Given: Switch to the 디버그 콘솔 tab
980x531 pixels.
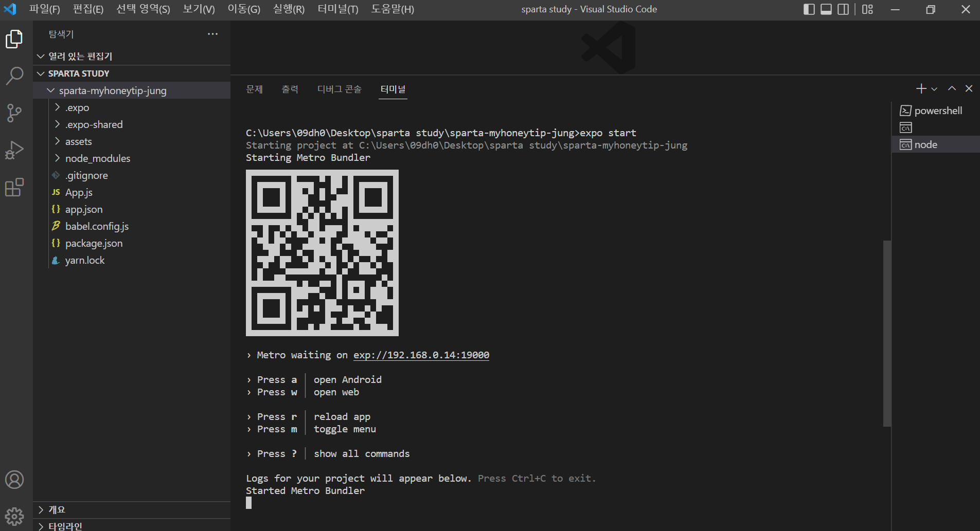Looking at the screenshot, I should coord(340,89).
